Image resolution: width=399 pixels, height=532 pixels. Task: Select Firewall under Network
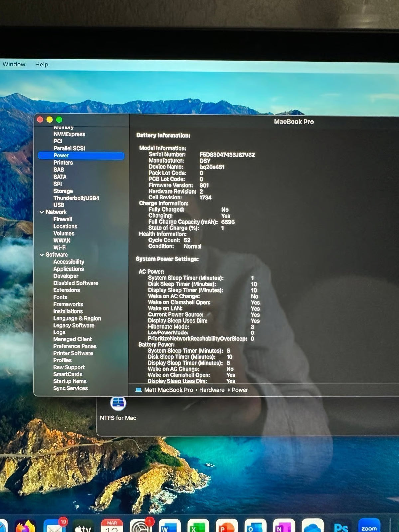tap(63, 219)
